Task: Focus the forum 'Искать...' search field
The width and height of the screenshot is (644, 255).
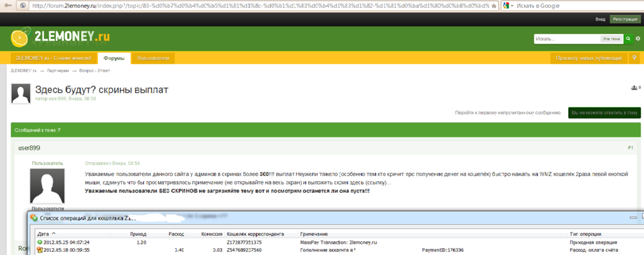Action: pos(567,39)
